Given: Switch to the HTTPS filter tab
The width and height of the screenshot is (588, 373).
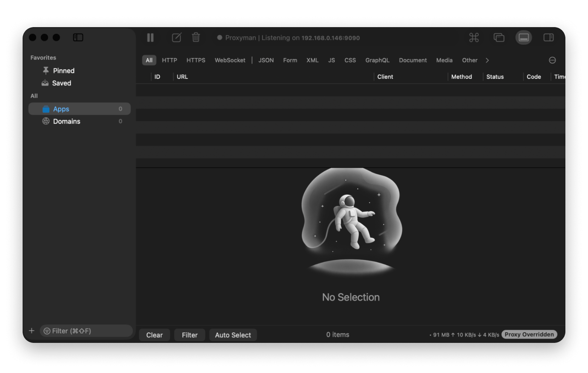Looking at the screenshot, I should click(x=196, y=60).
